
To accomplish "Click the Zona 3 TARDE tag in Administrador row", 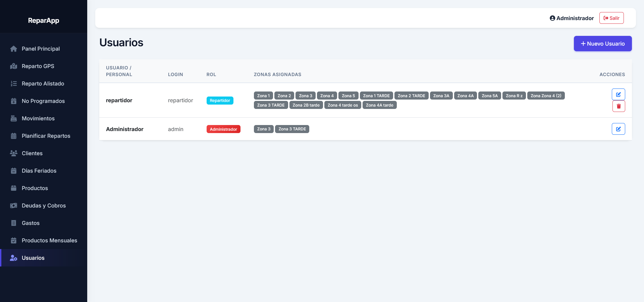I will [x=292, y=129].
